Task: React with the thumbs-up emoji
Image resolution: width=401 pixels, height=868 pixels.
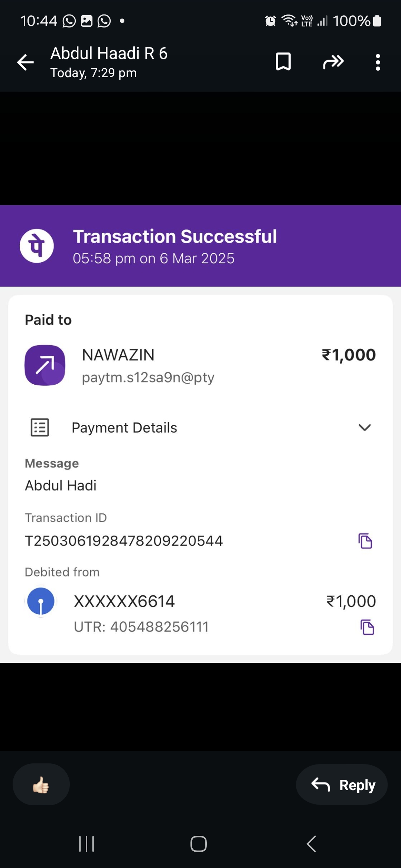Action: click(x=41, y=785)
